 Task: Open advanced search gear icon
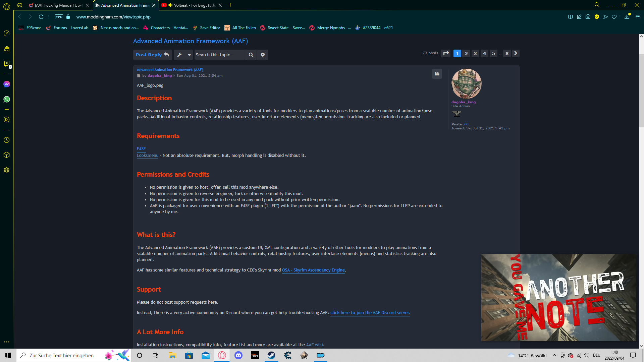263,55
